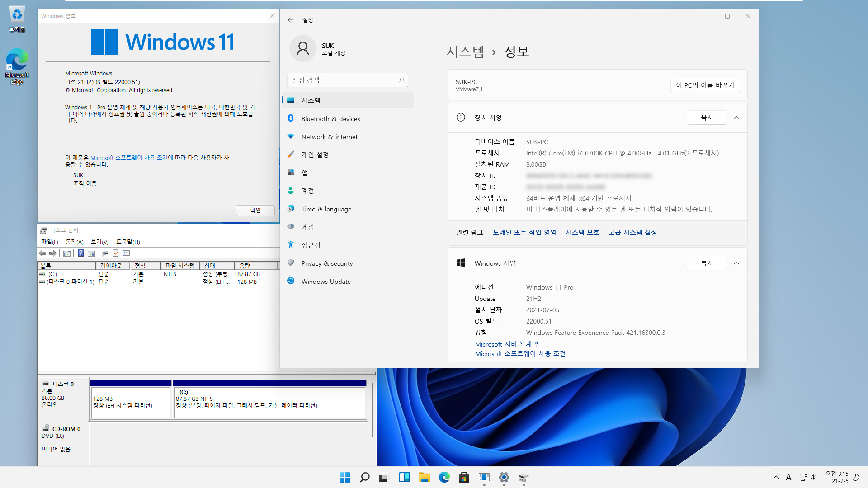
Task: Copy Windows specifications with 복사 button
Action: [707, 263]
